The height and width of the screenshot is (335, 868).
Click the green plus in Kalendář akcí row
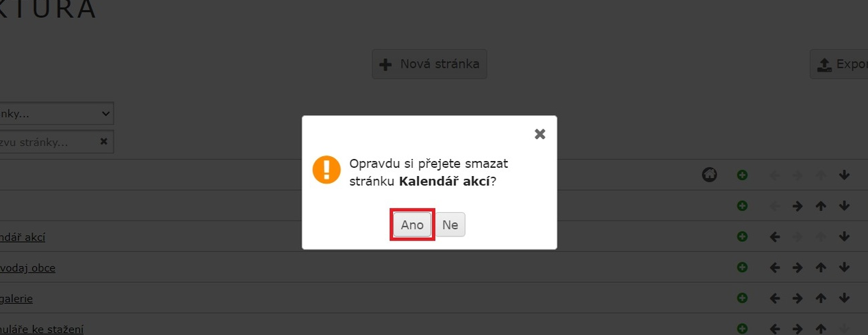point(742,236)
